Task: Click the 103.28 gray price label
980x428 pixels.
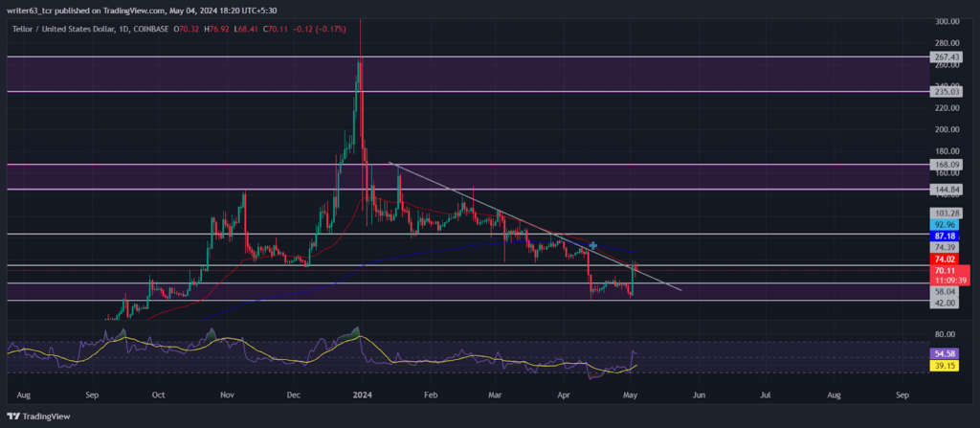Action: click(944, 214)
